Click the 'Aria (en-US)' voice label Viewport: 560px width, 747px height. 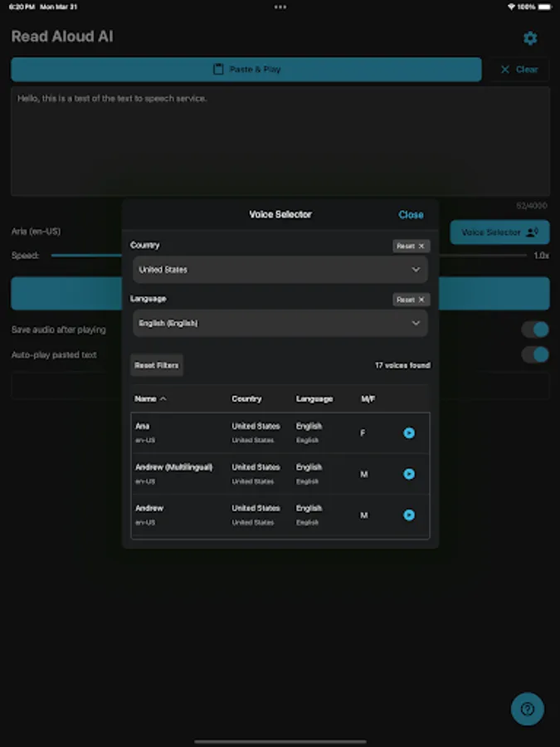36,232
